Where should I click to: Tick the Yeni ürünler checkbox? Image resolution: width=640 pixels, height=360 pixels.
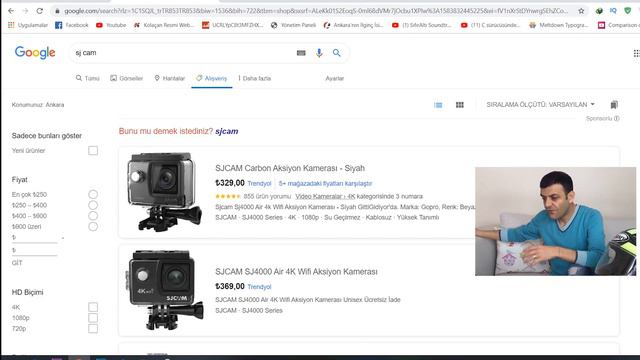pyautogui.click(x=93, y=151)
